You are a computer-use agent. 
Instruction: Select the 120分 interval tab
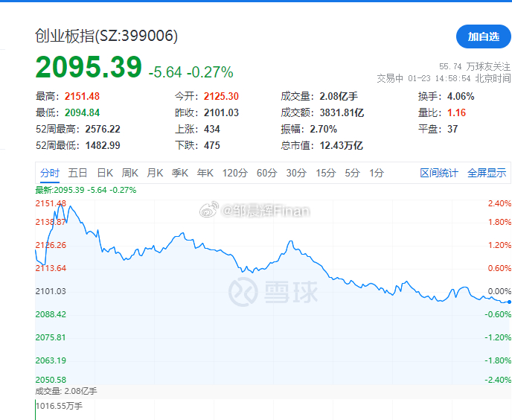pyautogui.click(x=234, y=173)
